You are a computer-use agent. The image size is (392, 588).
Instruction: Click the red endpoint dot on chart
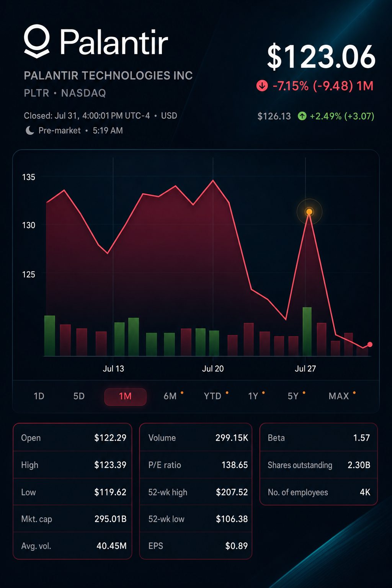pyautogui.click(x=370, y=345)
